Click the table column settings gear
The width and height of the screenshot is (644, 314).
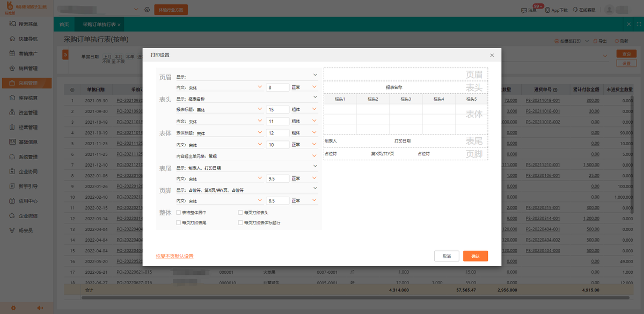coord(72,89)
